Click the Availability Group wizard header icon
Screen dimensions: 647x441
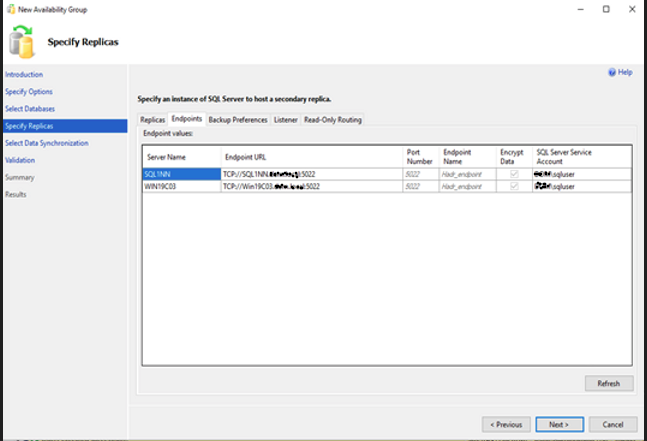[x=22, y=43]
